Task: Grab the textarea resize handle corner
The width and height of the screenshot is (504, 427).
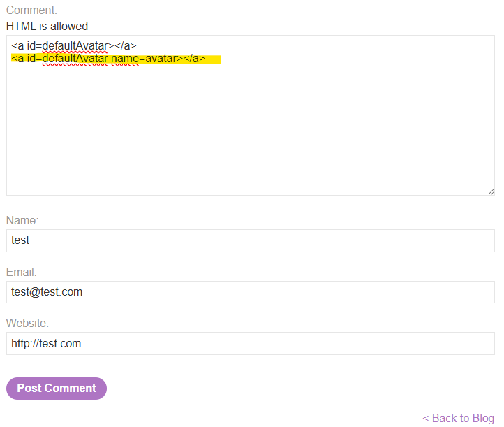Action: click(x=491, y=191)
